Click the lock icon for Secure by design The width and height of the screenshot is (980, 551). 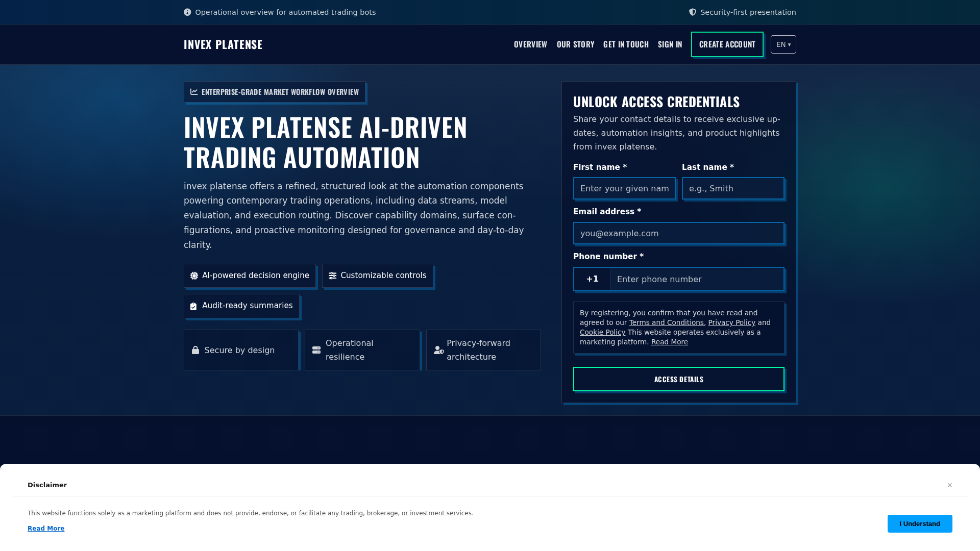point(195,350)
